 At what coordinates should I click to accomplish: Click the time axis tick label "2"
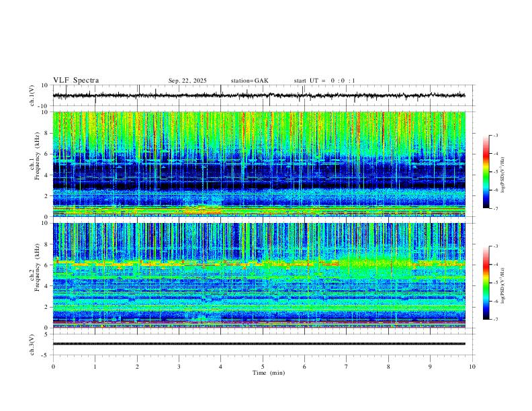click(x=137, y=367)
